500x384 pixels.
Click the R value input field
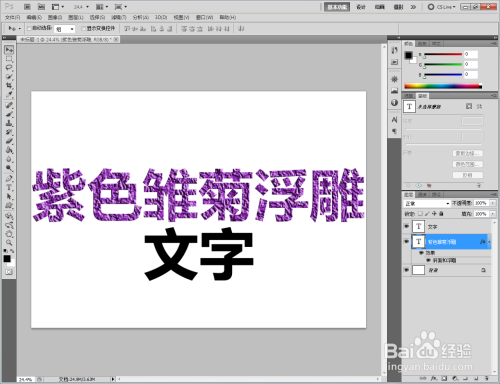[x=471, y=54]
